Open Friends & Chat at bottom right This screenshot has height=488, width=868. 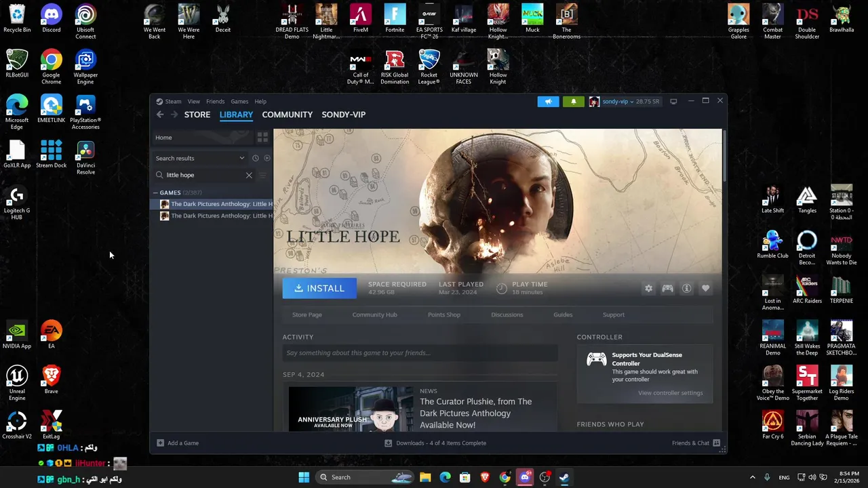pyautogui.click(x=696, y=443)
